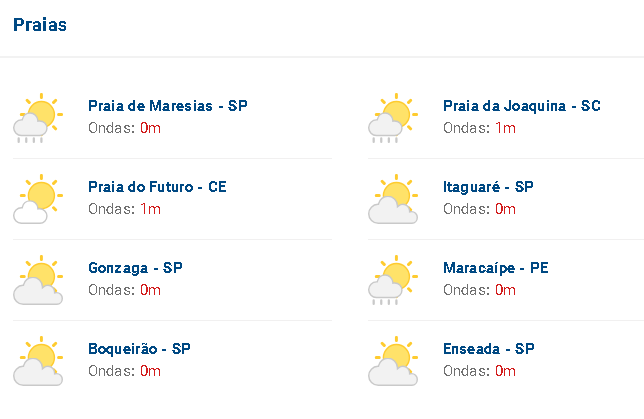Click the Praia da Joaquina weather icon

393,118
